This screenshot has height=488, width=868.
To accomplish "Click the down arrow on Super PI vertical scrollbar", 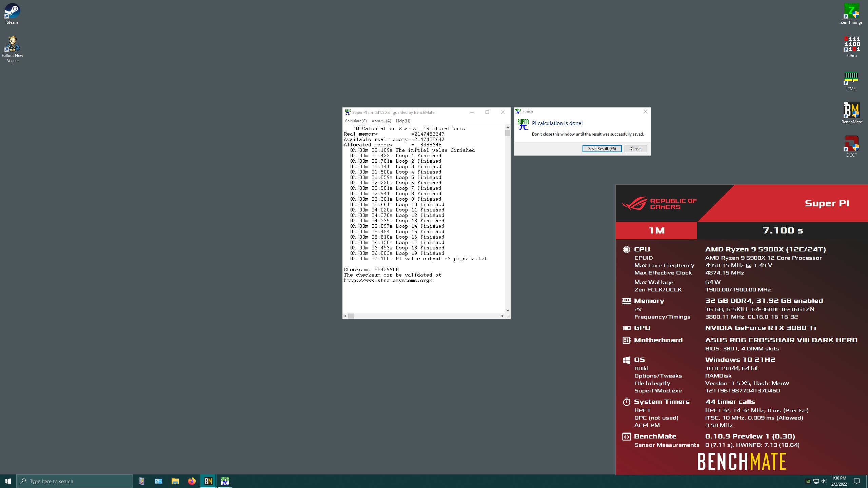I will 508,310.
